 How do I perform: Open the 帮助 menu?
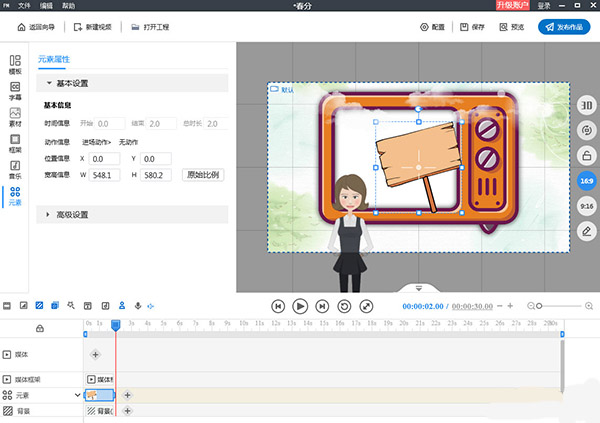coord(68,5)
